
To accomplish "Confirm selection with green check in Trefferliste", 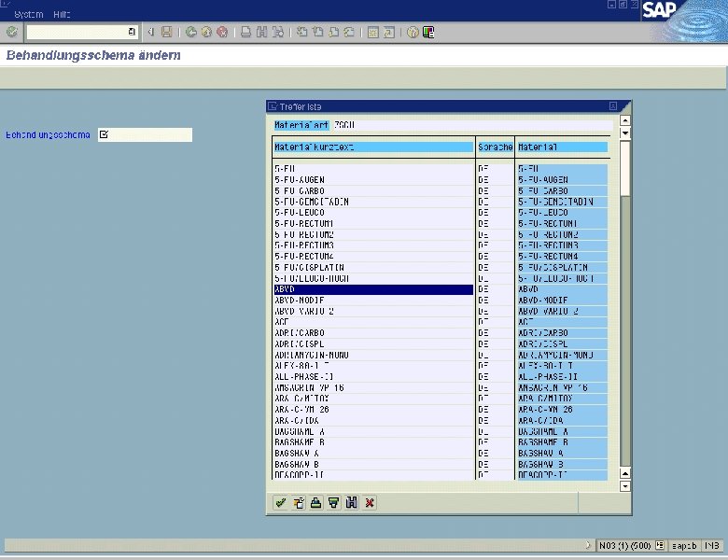I will (280, 502).
